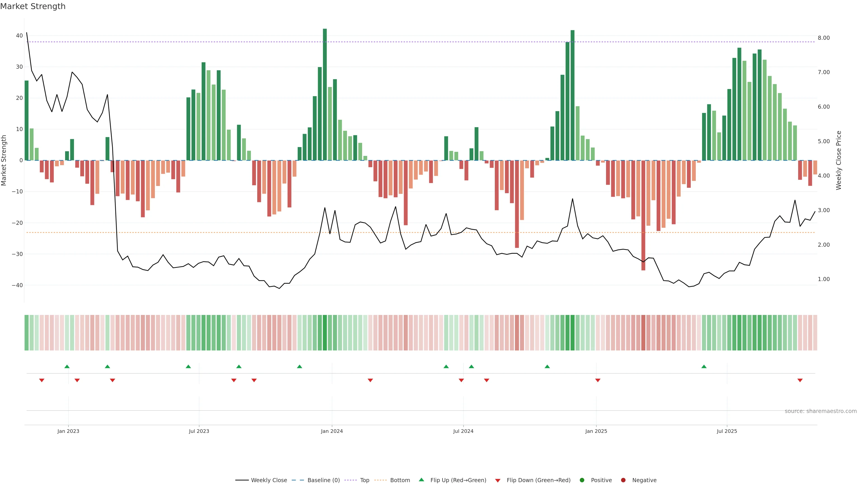This screenshot has height=488, width=868.
Task: Click the green flip-up triangle before Jul 2025
Action: click(x=704, y=366)
